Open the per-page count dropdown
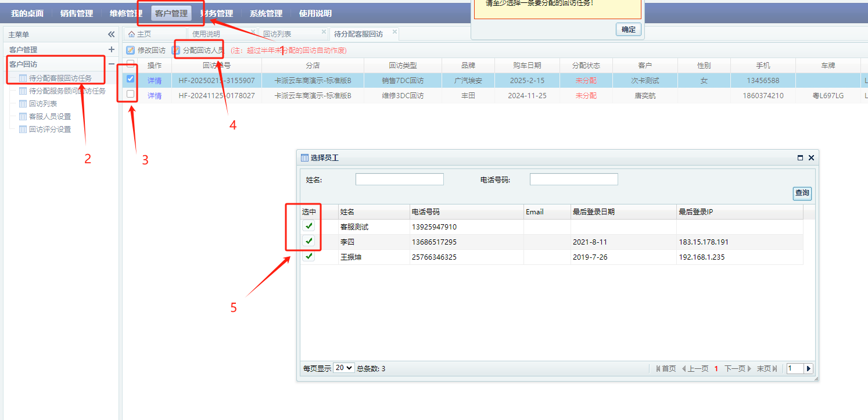 click(344, 368)
